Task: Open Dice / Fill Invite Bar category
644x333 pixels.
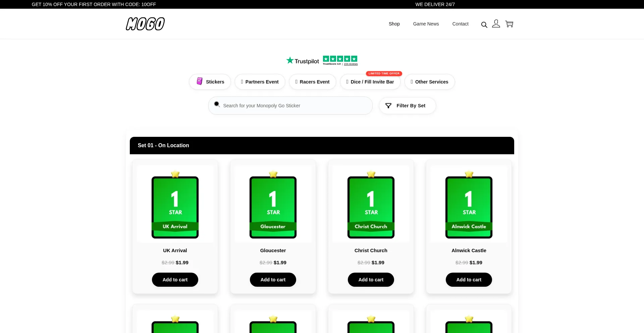Action: click(x=370, y=82)
